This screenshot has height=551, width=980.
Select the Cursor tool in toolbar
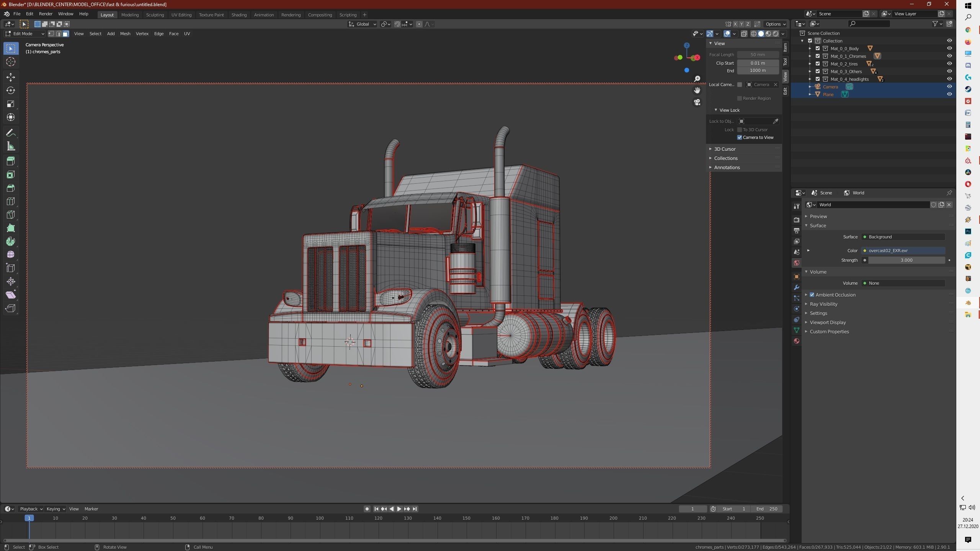(x=11, y=62)
